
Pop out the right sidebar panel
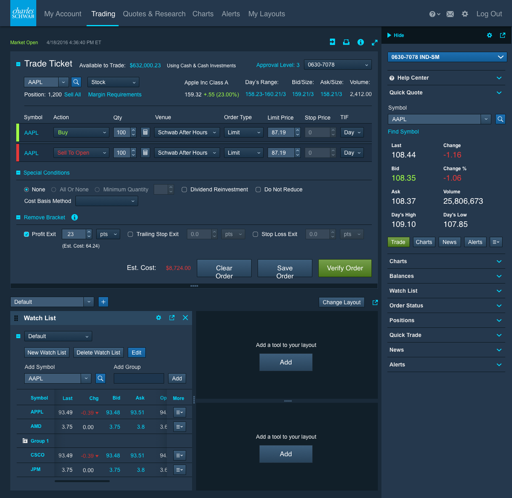pyautogui.click(x=503, y=35)
